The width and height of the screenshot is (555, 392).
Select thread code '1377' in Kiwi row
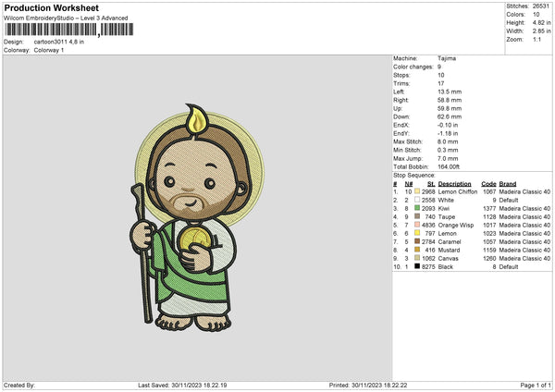point(489,208)
